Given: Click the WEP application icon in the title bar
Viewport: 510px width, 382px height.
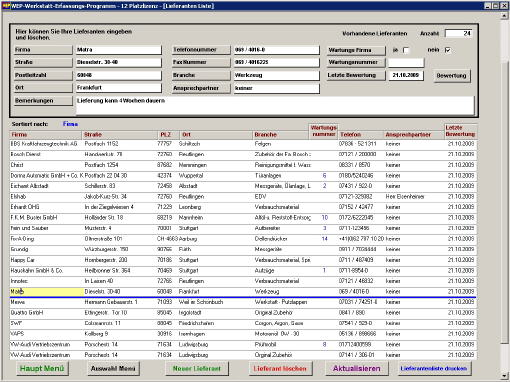Looking at the screenshot, I should point(6,6).
